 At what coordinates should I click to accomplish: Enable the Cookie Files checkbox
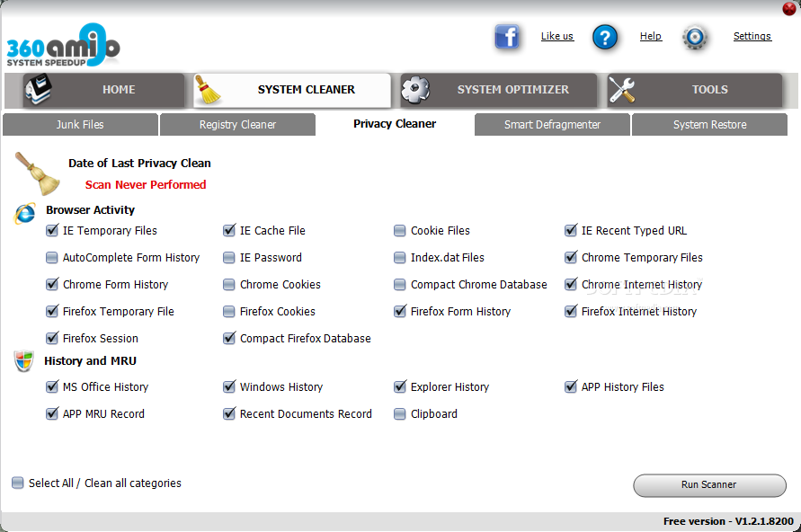point(400,231)
